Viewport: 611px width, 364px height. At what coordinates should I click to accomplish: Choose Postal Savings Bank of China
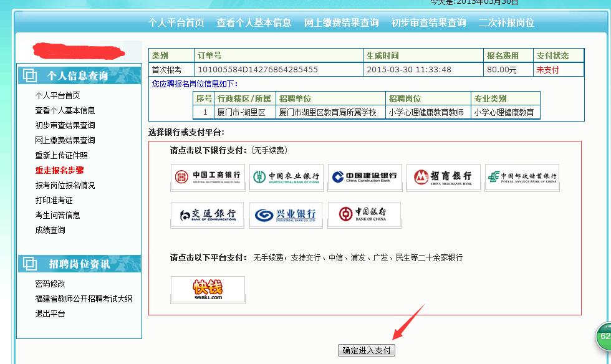[x=522, y=178]
